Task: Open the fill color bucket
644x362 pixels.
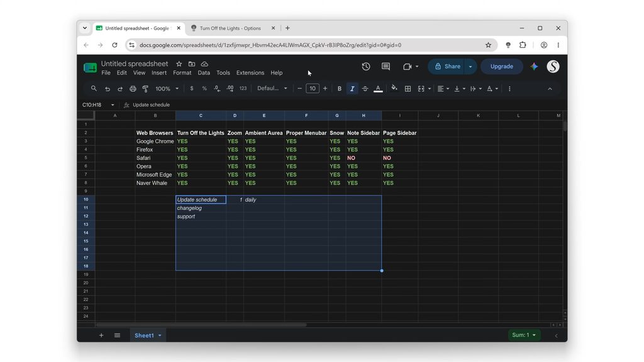Action: tap(394, 88)
